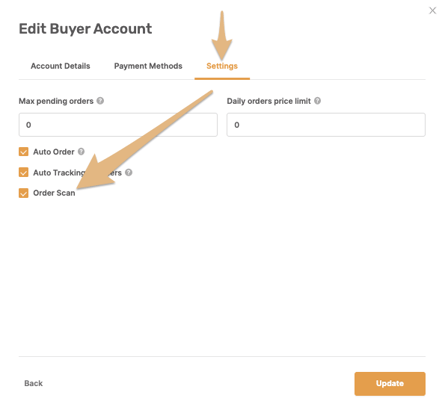Open help icon beside Max pending orders
The image size is (445, 407).
pos(100,101)
